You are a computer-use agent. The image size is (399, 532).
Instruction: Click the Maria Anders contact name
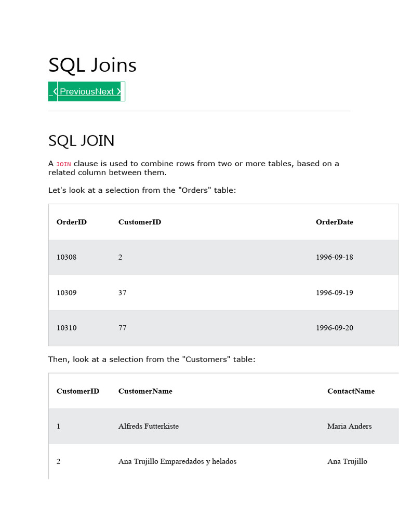(x=349, y=426)
